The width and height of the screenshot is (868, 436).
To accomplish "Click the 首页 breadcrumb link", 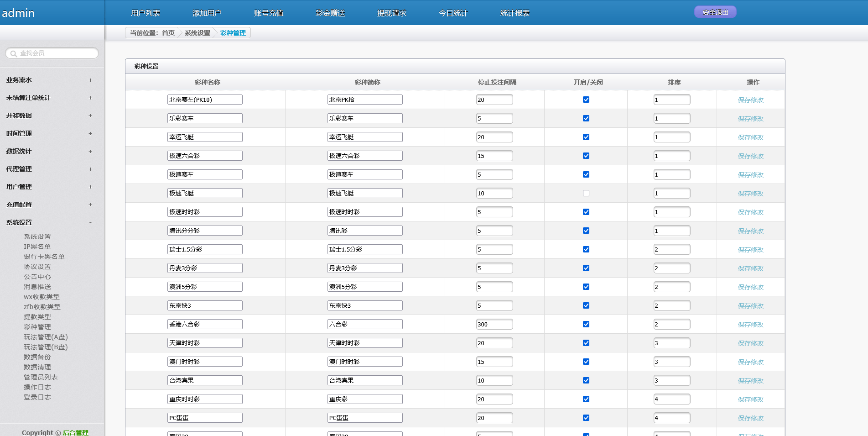I will click(x=168, y=33).
